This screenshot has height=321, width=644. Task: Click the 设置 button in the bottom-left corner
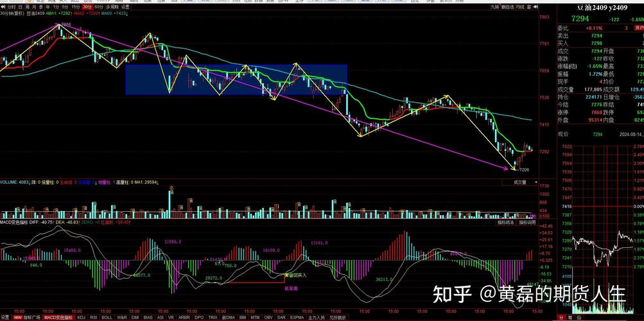click(x=5, y=317)
